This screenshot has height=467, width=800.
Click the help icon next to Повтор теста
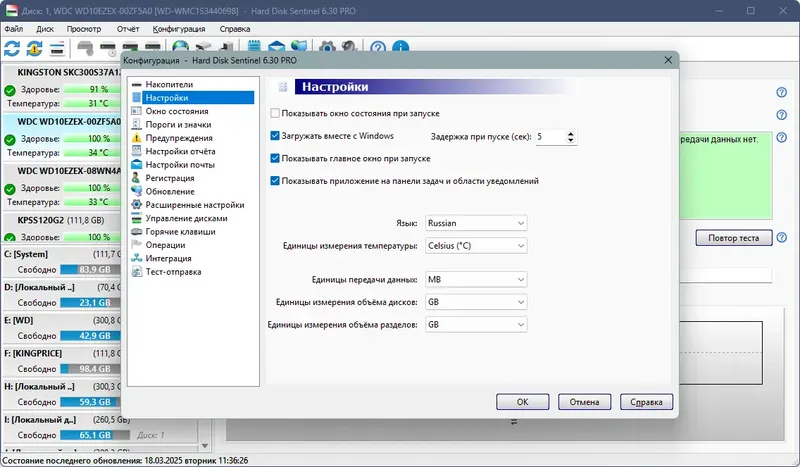782,237
